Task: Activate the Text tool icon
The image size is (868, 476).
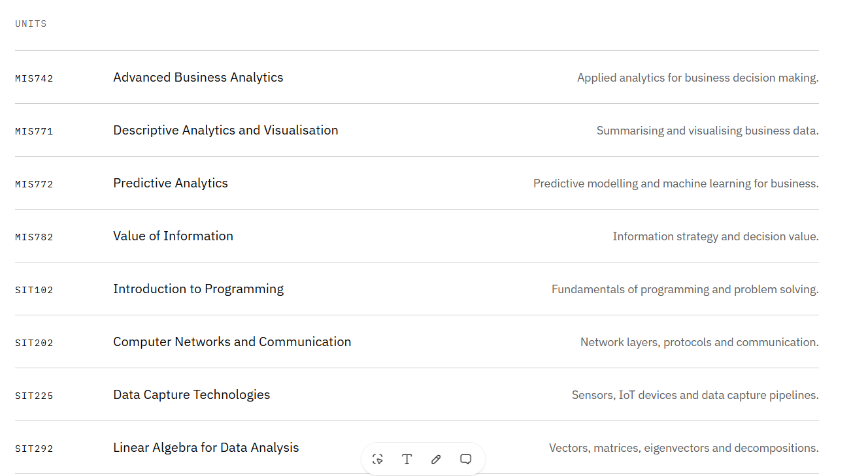Action: pos(407,459)
